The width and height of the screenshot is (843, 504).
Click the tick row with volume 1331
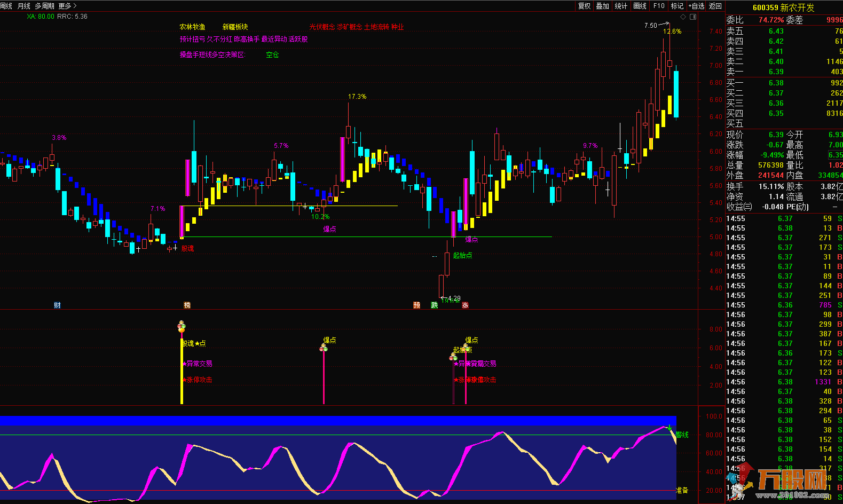click(784, 382)
